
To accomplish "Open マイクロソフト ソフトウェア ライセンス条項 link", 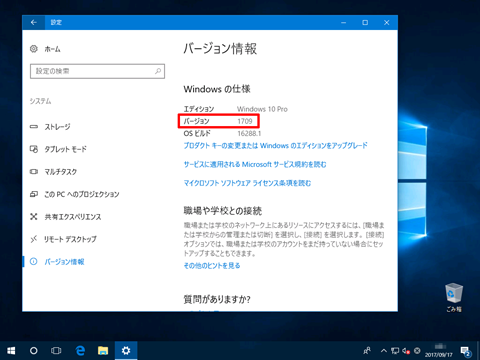I will [x=247, y=183].
